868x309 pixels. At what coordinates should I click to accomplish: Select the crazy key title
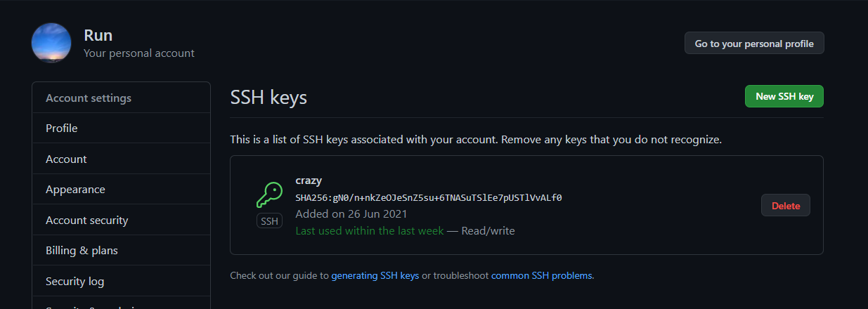coord(309,180)
